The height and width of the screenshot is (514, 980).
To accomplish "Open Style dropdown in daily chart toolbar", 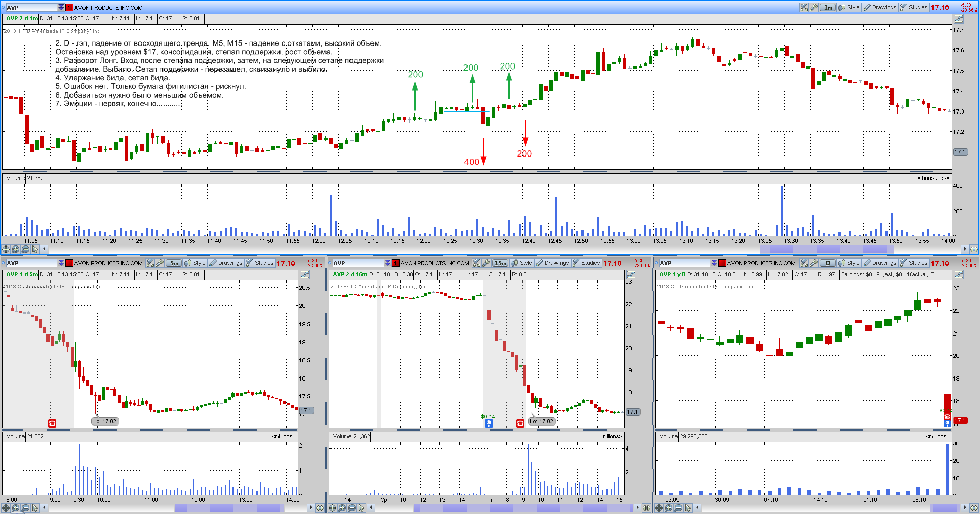I will (x=849, y=263).
